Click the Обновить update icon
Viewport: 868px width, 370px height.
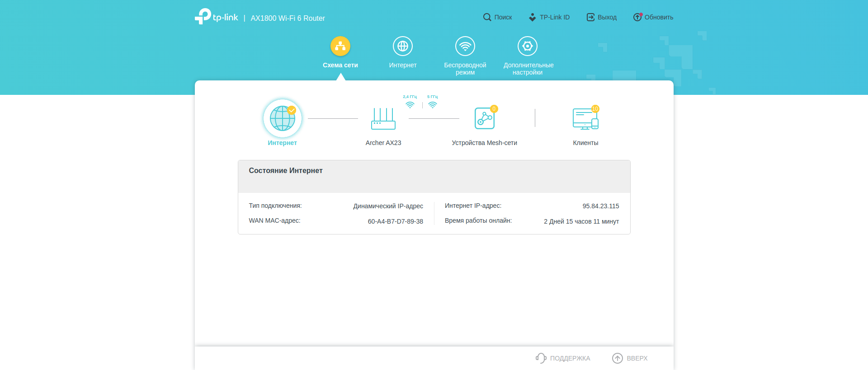(x=637, y=17)
